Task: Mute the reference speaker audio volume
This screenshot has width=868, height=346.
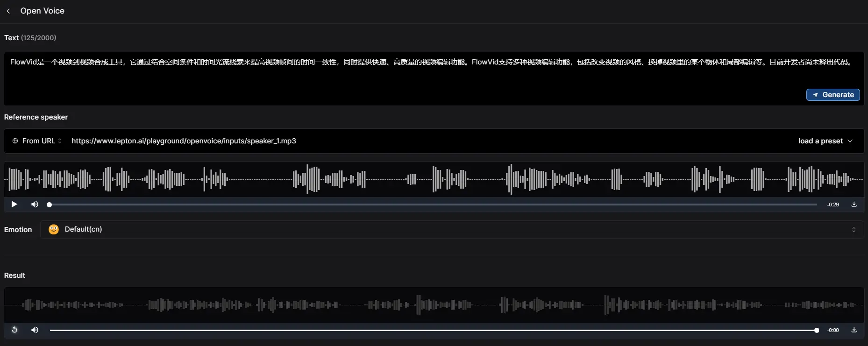Action: (35, 205)
